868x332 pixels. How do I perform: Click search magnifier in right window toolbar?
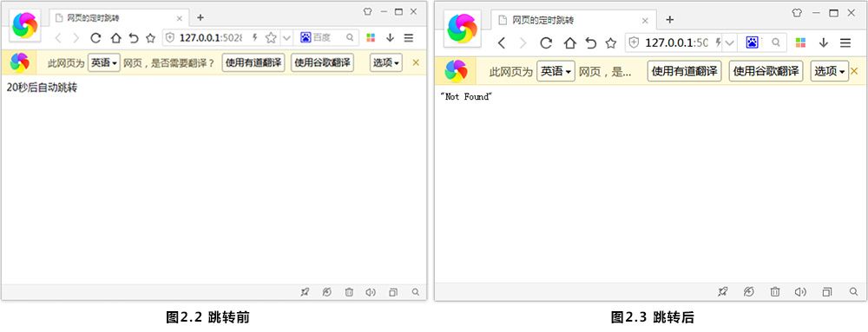coord(776,42)
